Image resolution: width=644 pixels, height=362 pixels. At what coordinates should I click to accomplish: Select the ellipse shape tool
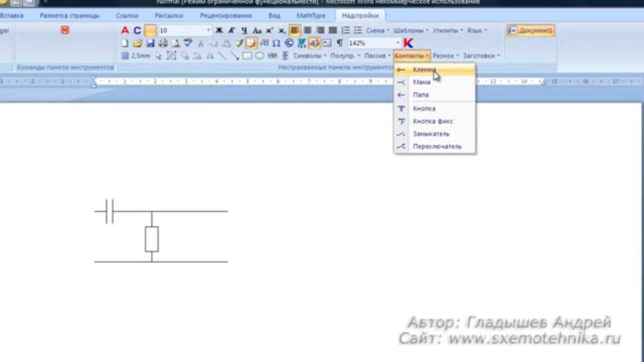pos(259,56)
